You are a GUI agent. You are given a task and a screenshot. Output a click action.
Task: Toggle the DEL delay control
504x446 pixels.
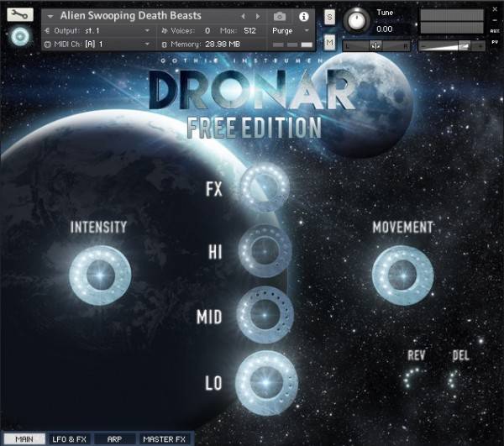pyautogui.click(x=455, y=379)
